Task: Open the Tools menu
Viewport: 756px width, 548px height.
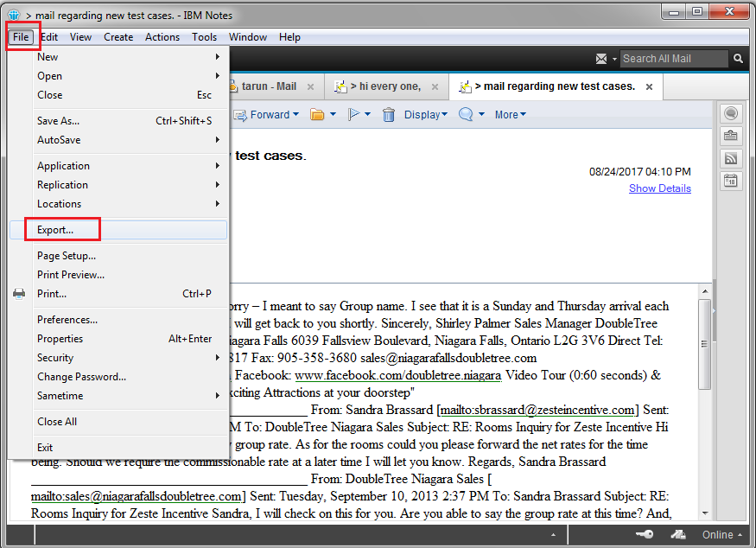Action: point(205,37)
